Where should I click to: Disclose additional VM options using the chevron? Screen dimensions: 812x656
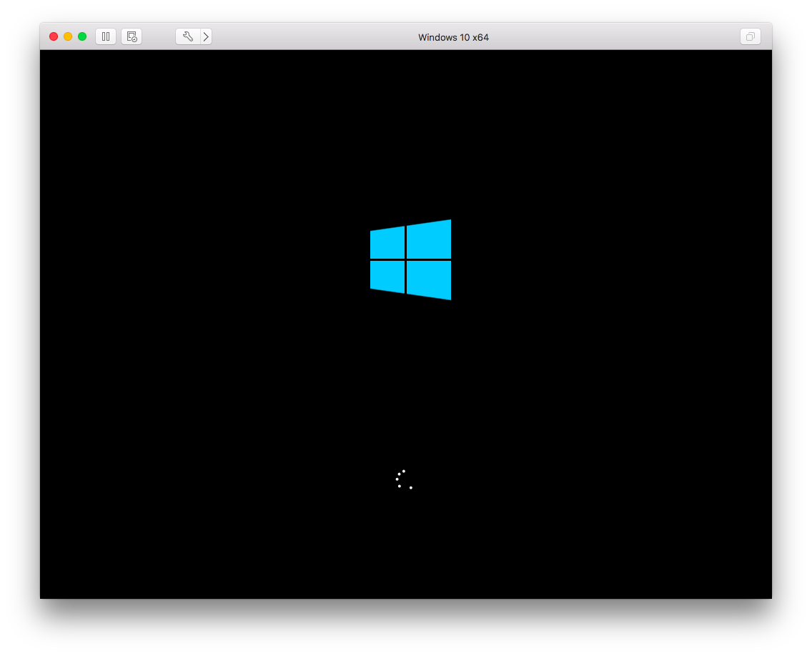click(x=206, y=36)
